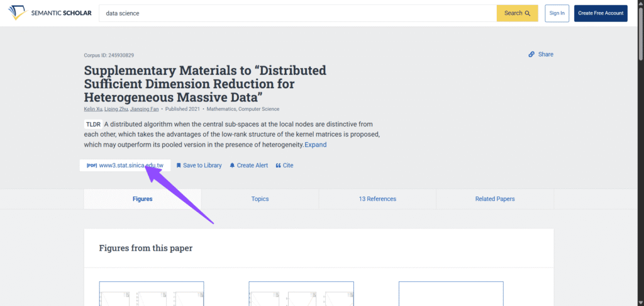The height and width of the screenshot is (306, 644).
Task: Click the Semantic Scholar logo
Action: coord(50,13)
